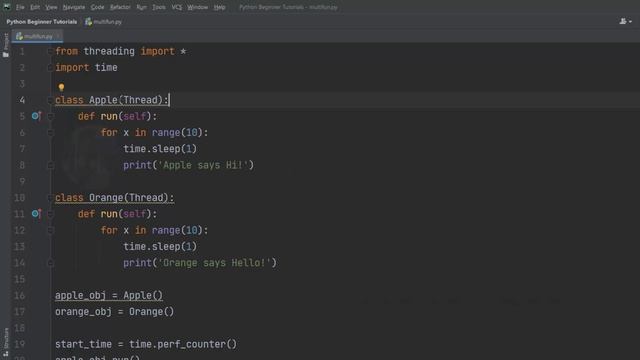The width and height of the screenshot is (640, 360).
Task: Collapse the for loop fold on line 6
Action: pyautogui.click(x=50, y=133)
